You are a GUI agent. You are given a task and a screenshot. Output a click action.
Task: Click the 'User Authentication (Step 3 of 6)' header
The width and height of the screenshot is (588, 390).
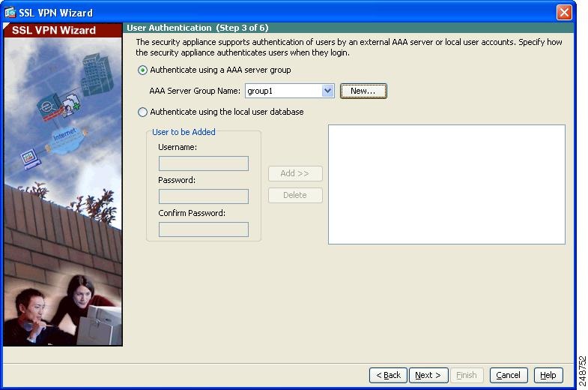(x=198, y=28)
